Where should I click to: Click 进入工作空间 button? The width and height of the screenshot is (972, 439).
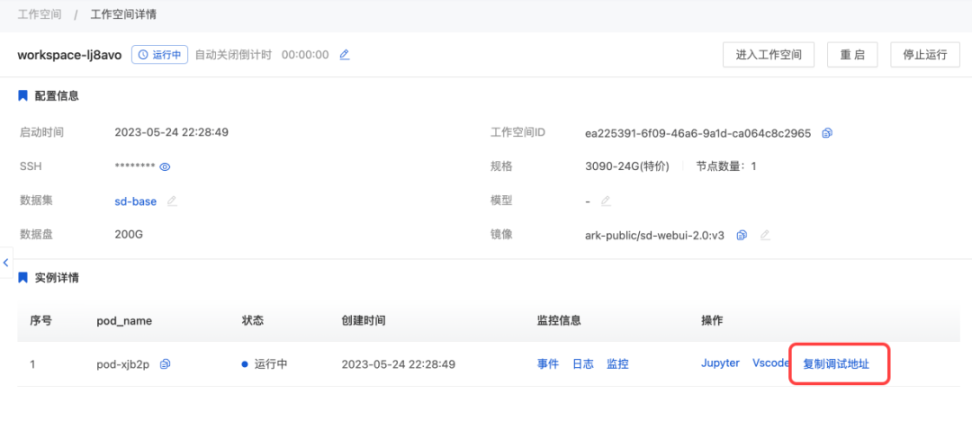click(768, 55)
